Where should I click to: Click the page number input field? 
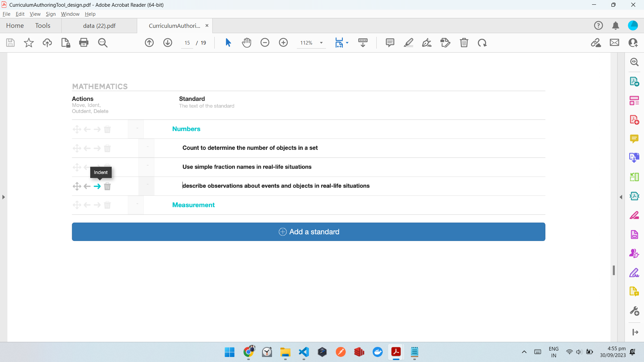click(187, 43)
